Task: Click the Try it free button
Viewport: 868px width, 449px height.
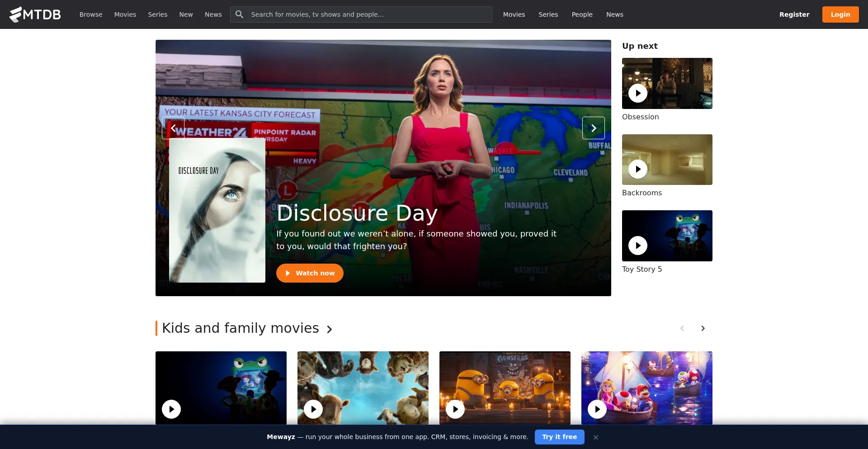Action: tap(560, 437)
